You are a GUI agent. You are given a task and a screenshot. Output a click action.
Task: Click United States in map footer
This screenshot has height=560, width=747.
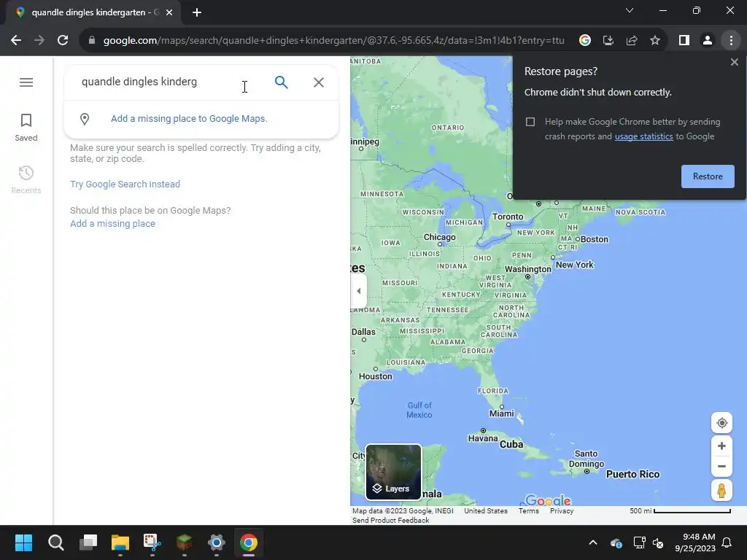click(x=485, y=511)
